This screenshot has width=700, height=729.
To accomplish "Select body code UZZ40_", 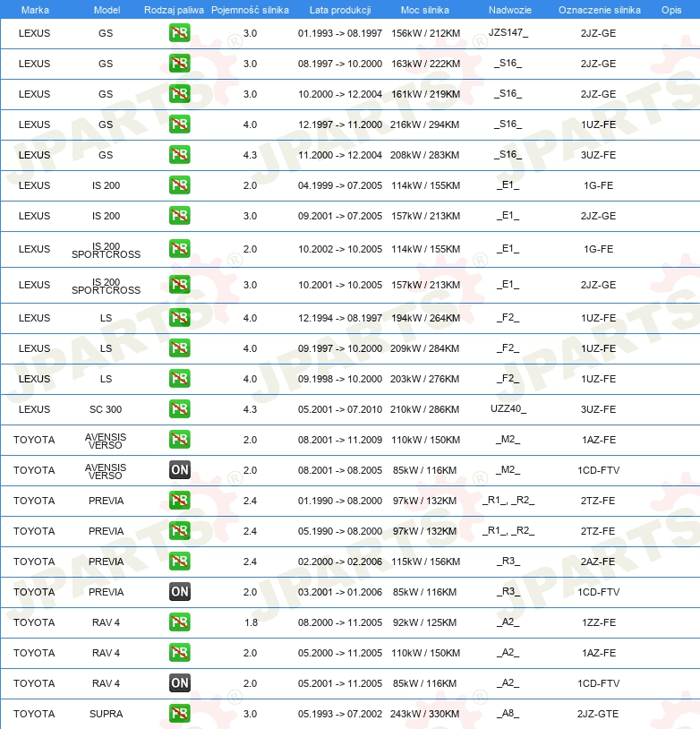I will [x=508, y=408].
